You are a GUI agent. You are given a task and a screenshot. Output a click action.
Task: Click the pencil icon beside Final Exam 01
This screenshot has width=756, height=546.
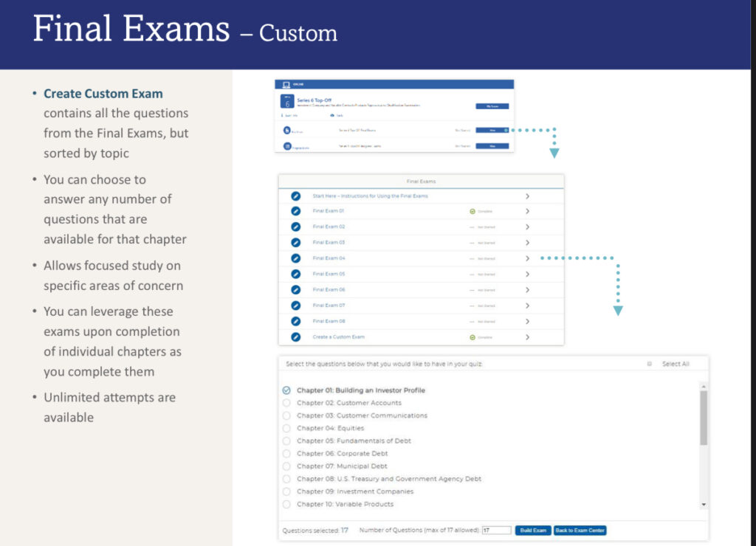[x=295, y=211]
